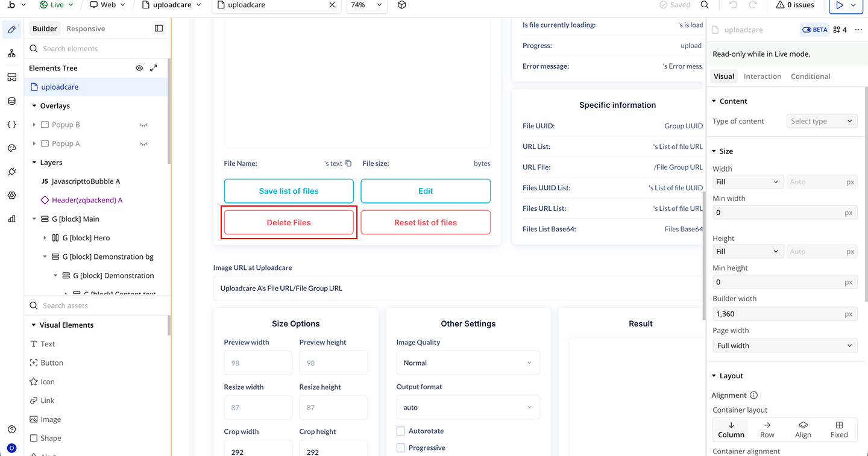868x456 pixels.
Task: Open the Workflow tab icon in sidebar
Action: (11, 54)
